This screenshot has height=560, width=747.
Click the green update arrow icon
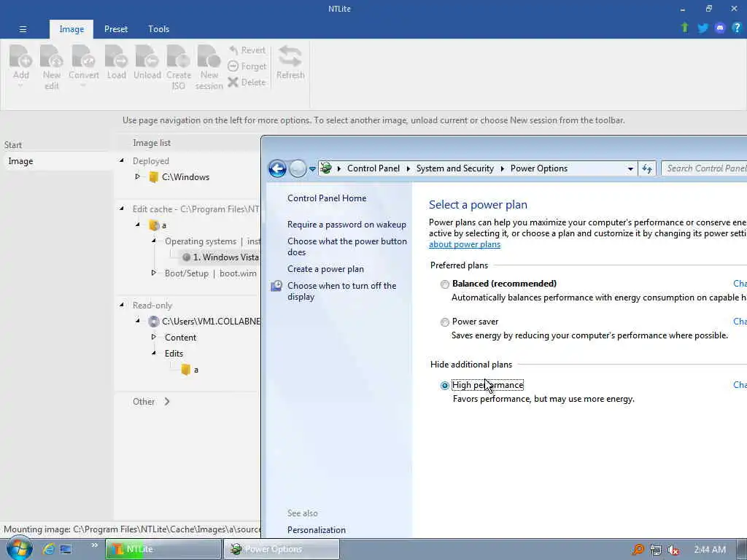point(685,28)
